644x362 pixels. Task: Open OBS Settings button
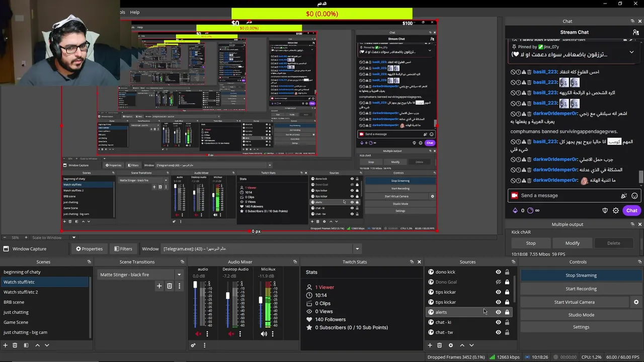pyautogui.click(x=581, y=327)
